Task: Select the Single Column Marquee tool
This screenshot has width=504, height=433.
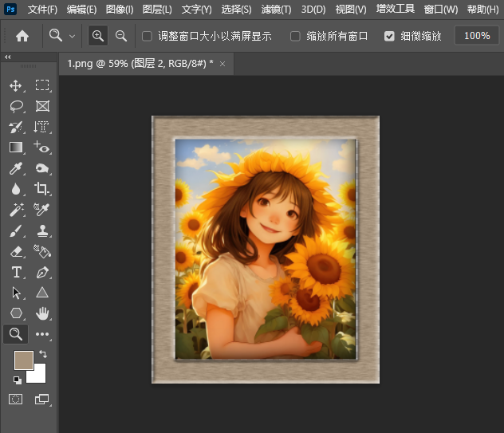Action: (41, 127)
